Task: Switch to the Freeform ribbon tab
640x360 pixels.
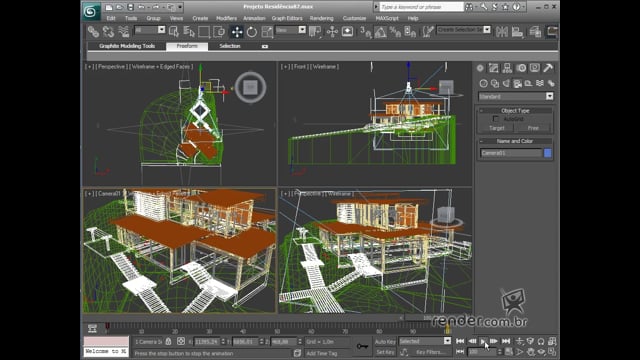Action: 187,46
